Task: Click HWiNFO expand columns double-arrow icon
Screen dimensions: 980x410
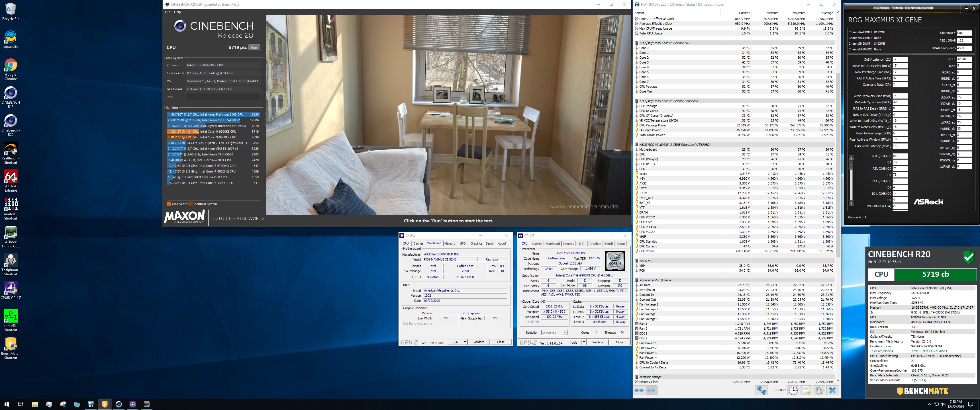Action: [639, 390]
